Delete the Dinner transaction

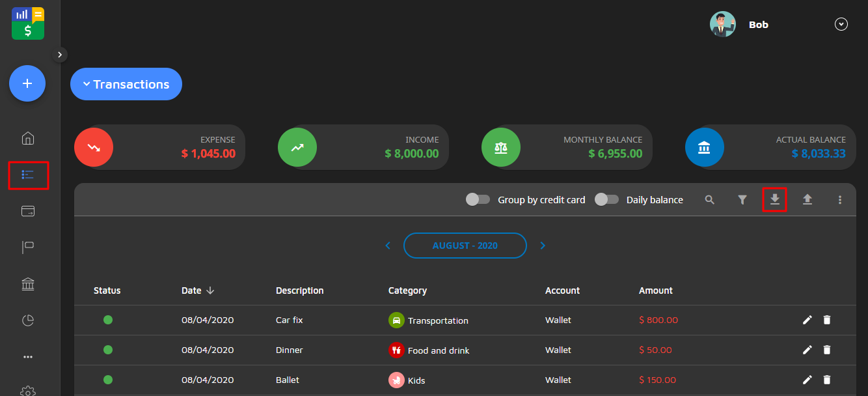827,350
